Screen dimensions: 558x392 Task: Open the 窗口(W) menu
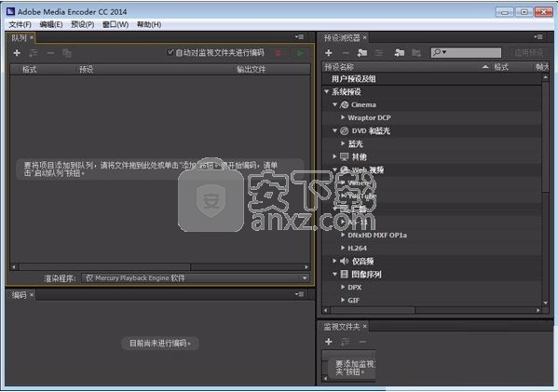click(x=116, y=24)
